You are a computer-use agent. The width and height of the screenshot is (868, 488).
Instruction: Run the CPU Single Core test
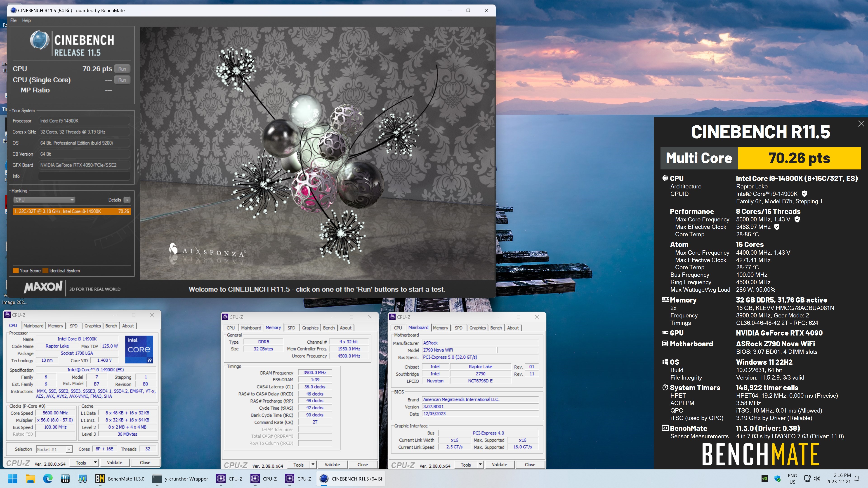[122, 80]
